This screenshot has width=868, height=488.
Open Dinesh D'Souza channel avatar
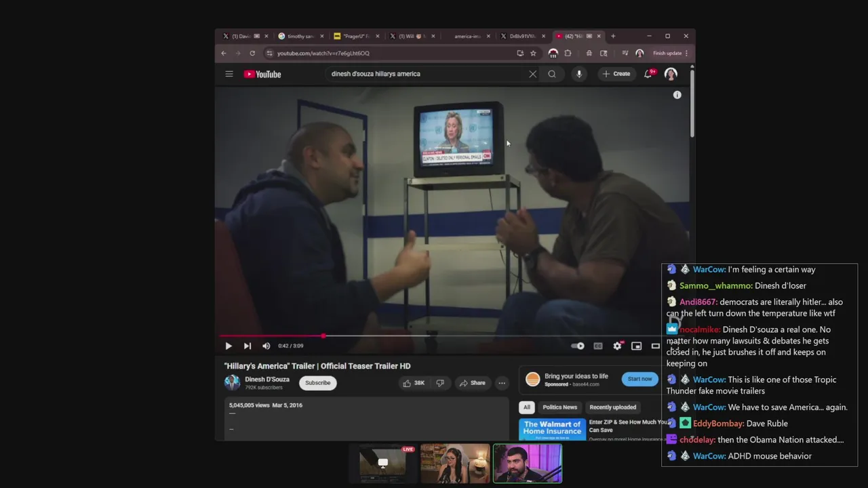tap(233, 382)
